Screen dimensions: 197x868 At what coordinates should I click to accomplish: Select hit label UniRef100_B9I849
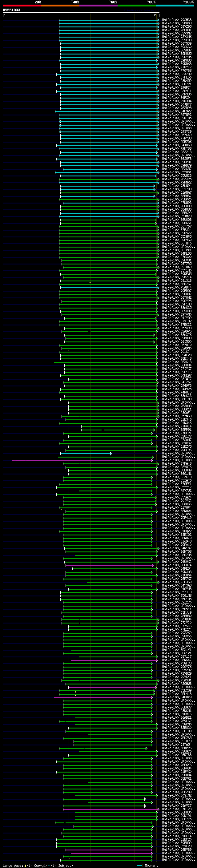[x=176, y=267]
